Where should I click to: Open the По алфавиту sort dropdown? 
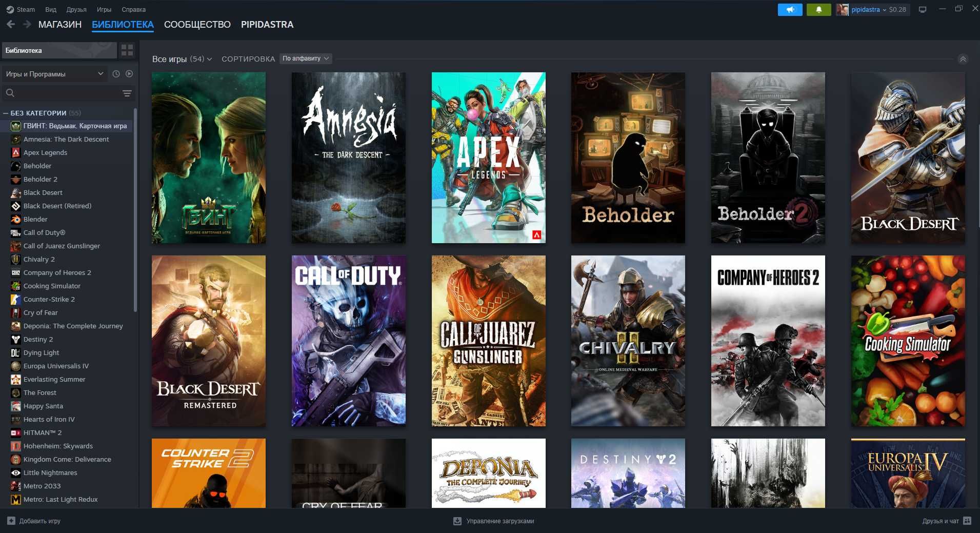[x=306, y=58]
